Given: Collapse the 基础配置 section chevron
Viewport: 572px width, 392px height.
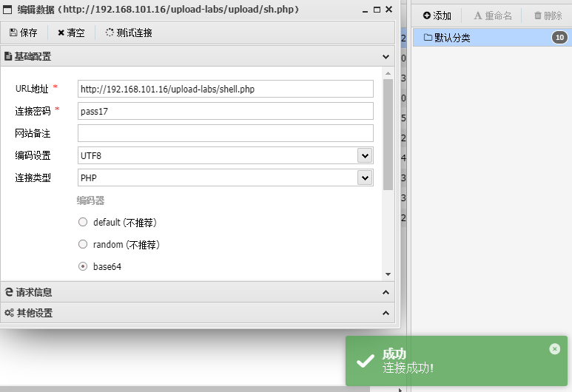Looking at the screenshot, I should [386, 57].
